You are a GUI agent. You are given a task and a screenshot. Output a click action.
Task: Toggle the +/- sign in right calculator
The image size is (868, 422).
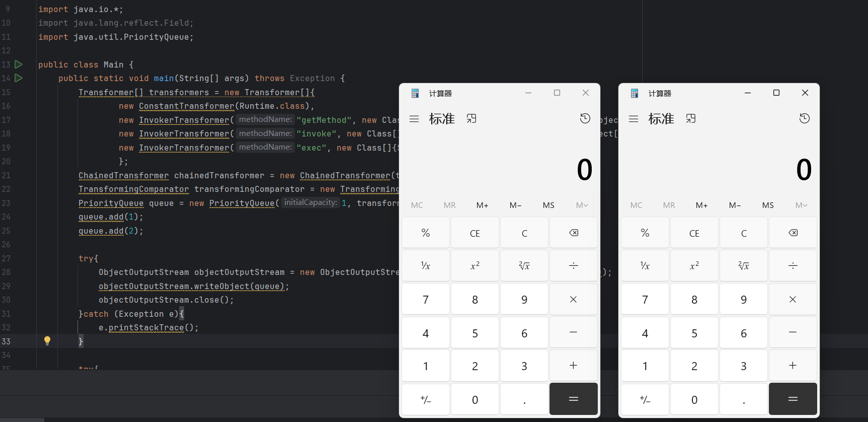click(645, 399)
